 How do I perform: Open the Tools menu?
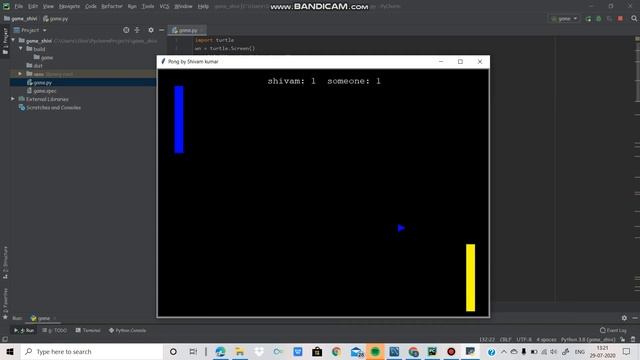[148, 6]
